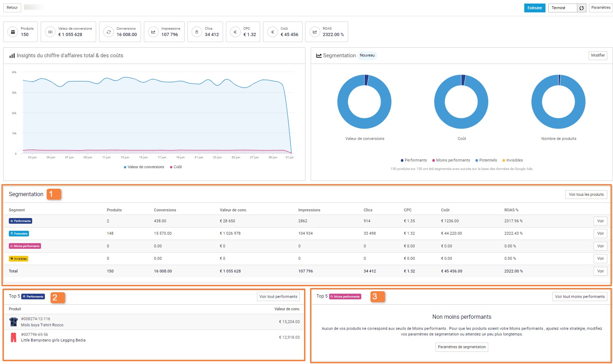Toggle Potentiels donut legend item
This screenshot has width=613, height=364.
click(486, 160)
